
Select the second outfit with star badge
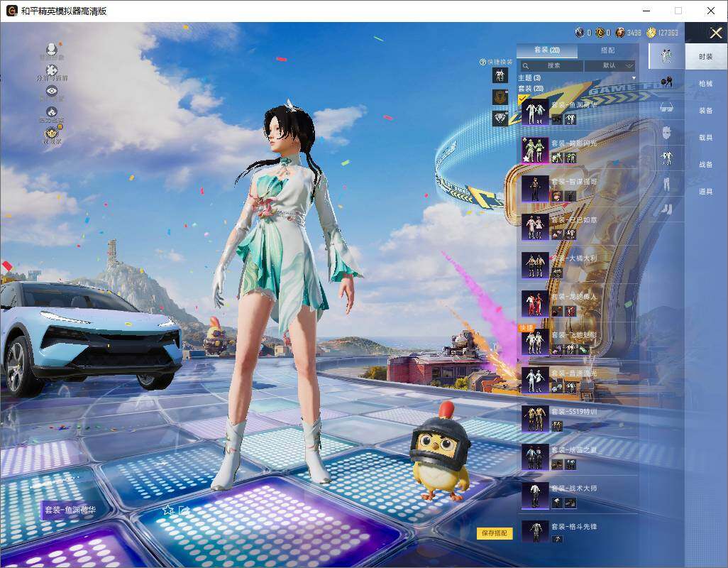535,150
